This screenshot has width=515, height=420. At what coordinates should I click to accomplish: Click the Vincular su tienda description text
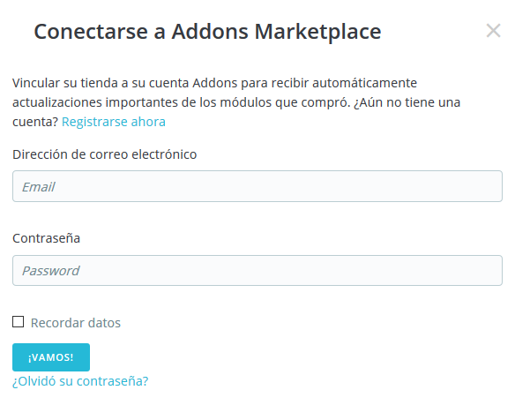(236, 102)
